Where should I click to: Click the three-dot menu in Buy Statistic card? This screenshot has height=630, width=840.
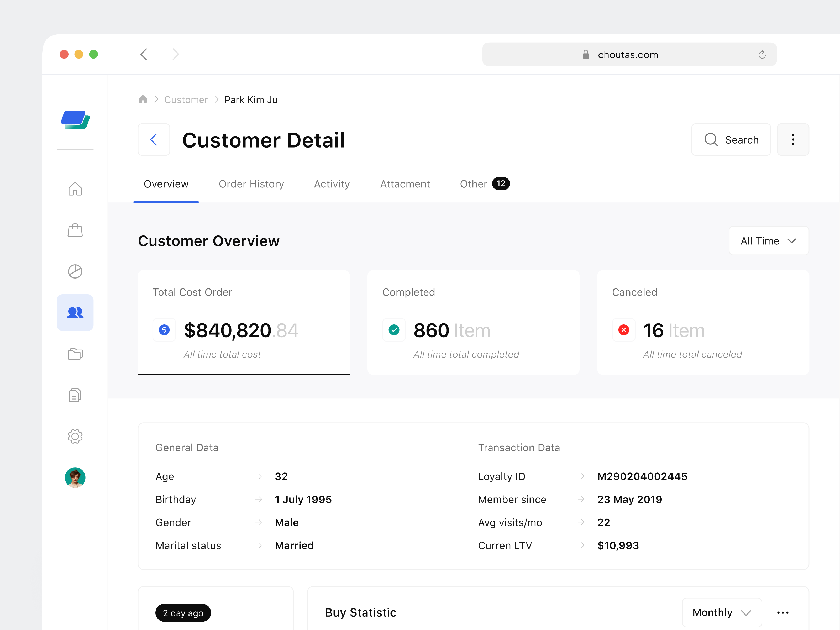click(x=782, y=612)
